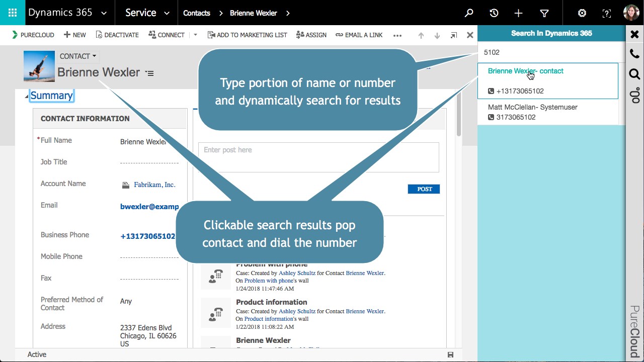Open the Fabrikam, Inc. account link
The image size is (644, 362).
[x=154, y=185]
